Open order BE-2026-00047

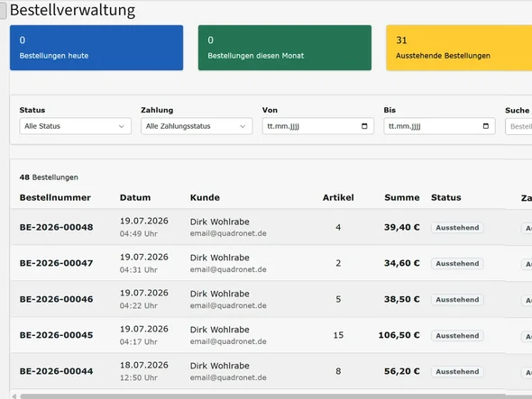pos(56,263)
